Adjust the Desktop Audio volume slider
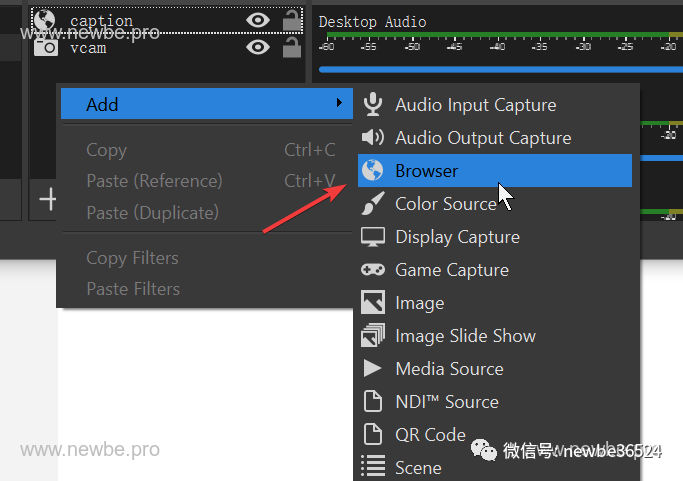Viewport: 683px width, 481px height. point(501,69)
